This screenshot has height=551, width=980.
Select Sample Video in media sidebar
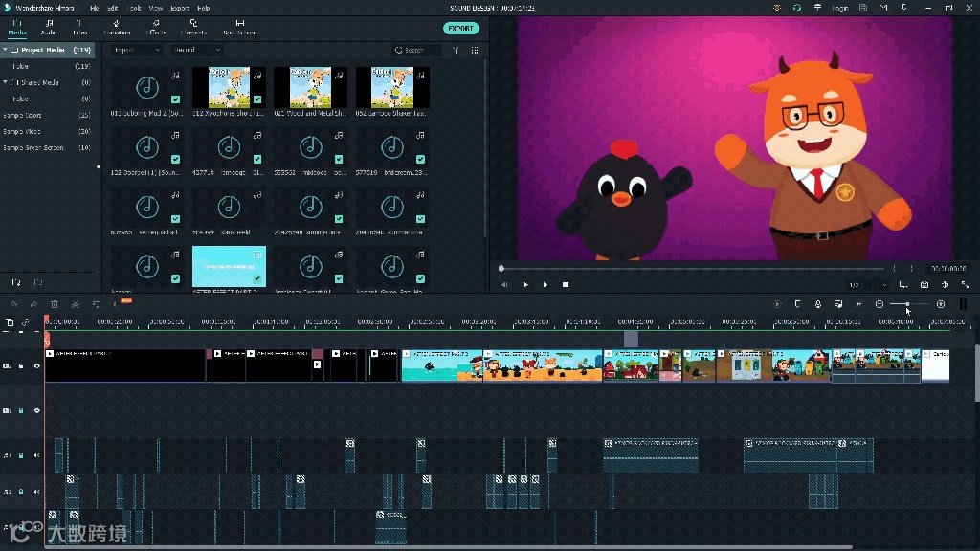(22, 131)
